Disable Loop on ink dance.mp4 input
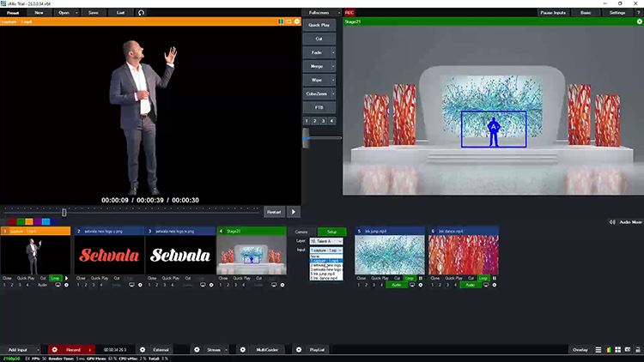The width and height of the screenshot is (644, 362). (x=483, y=278)
